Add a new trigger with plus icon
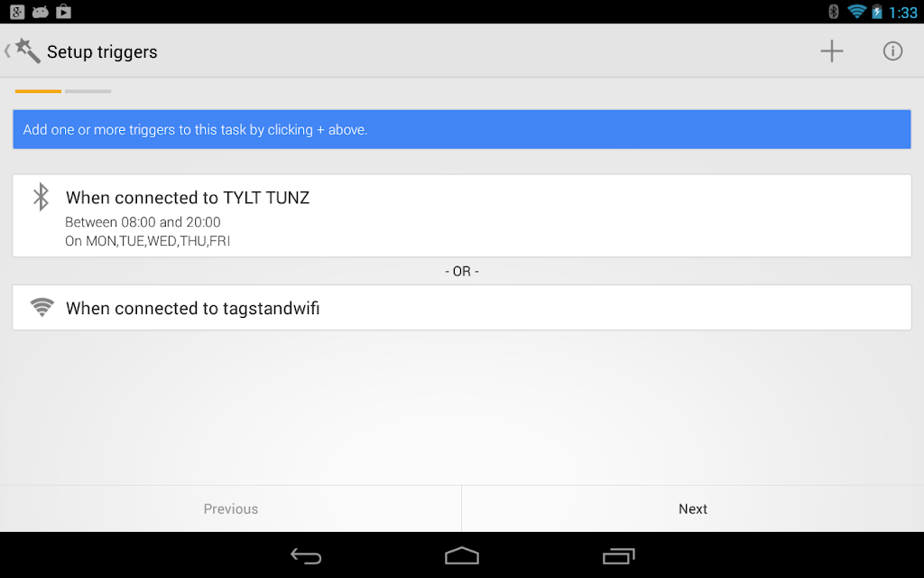Screen dimensions: 924x578 click(831, 51)
